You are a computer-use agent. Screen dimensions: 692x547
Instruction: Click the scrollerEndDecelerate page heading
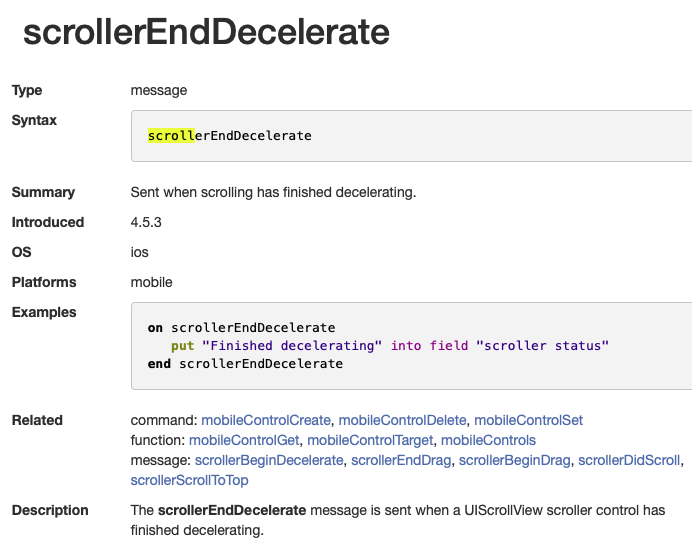[206, 32]
